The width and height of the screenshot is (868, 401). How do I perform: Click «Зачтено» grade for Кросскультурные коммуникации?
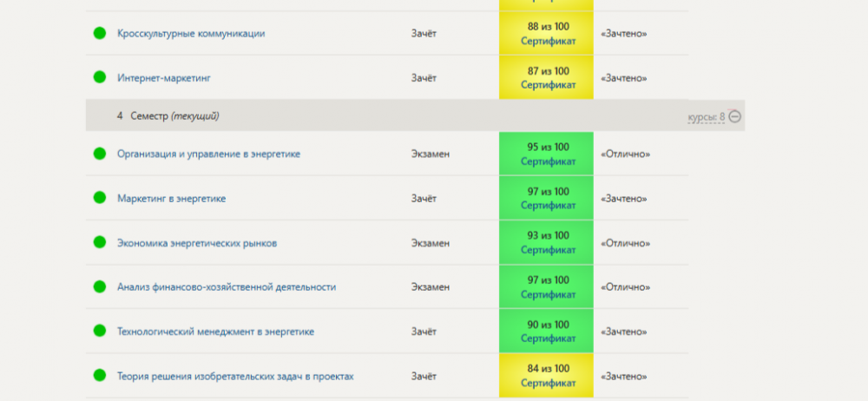tap(624, 33)
